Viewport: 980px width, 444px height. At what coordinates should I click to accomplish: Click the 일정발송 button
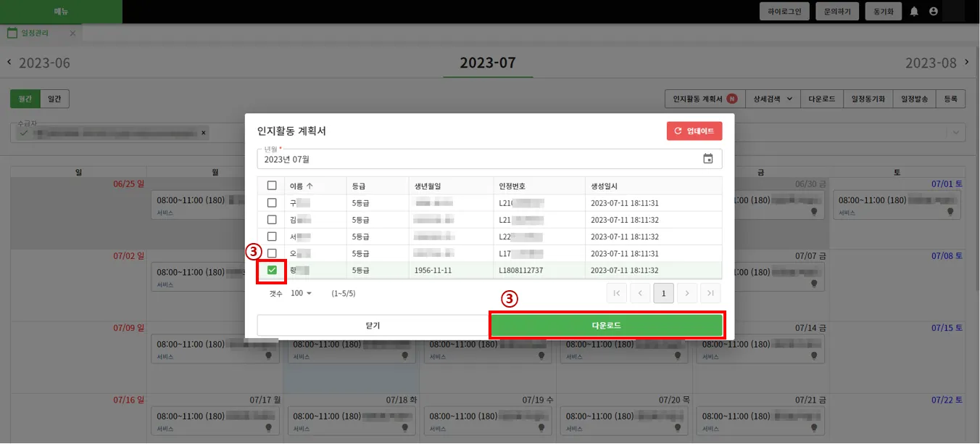pos(915,99)
